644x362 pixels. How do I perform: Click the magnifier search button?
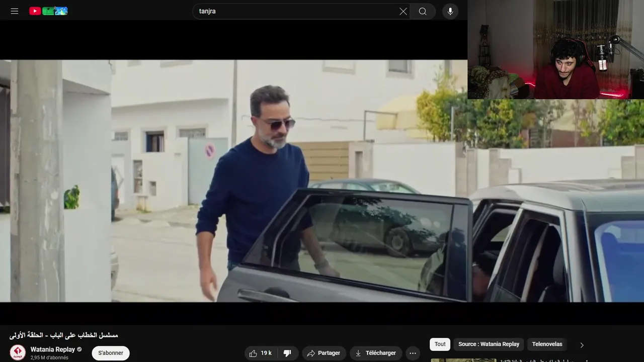[423, 11]
